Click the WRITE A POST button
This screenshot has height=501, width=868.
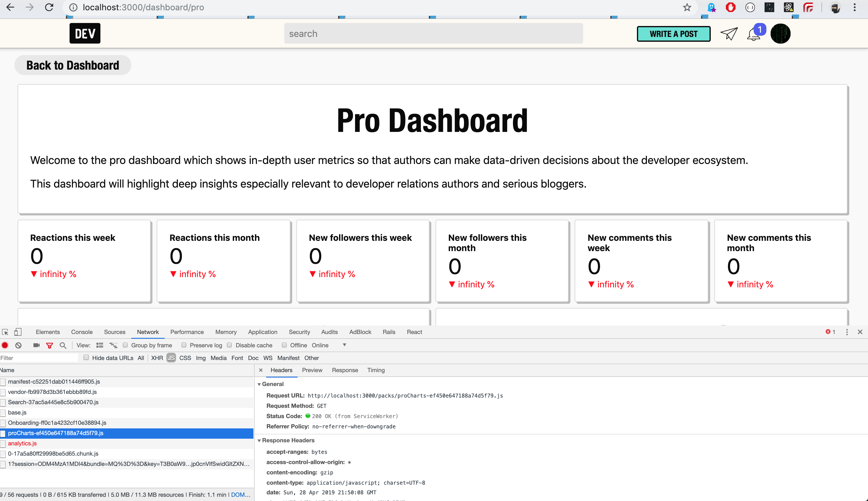tap(673, 33)
